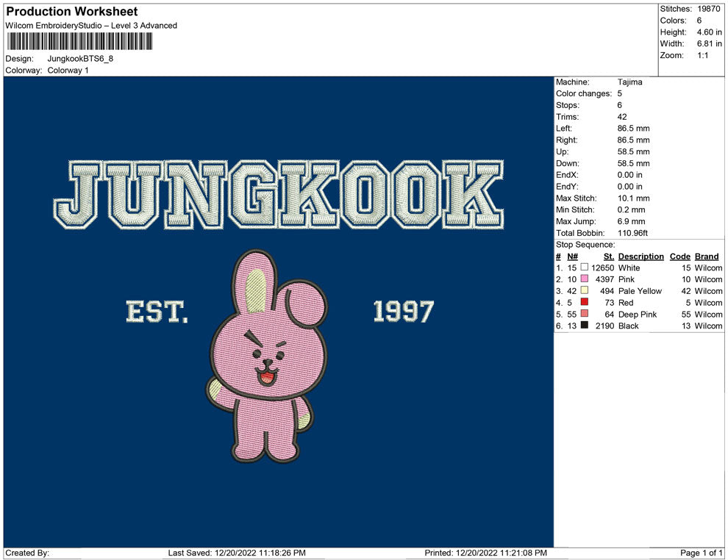
Task: Click the width value '6.81 in'
Action: (709, 43)
